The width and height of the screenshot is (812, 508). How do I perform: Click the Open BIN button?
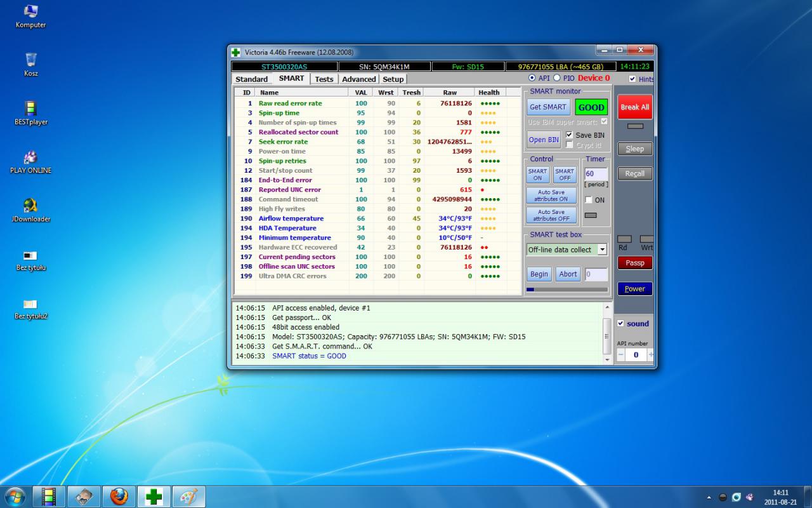pyautogui.click(x=544, y=140)
